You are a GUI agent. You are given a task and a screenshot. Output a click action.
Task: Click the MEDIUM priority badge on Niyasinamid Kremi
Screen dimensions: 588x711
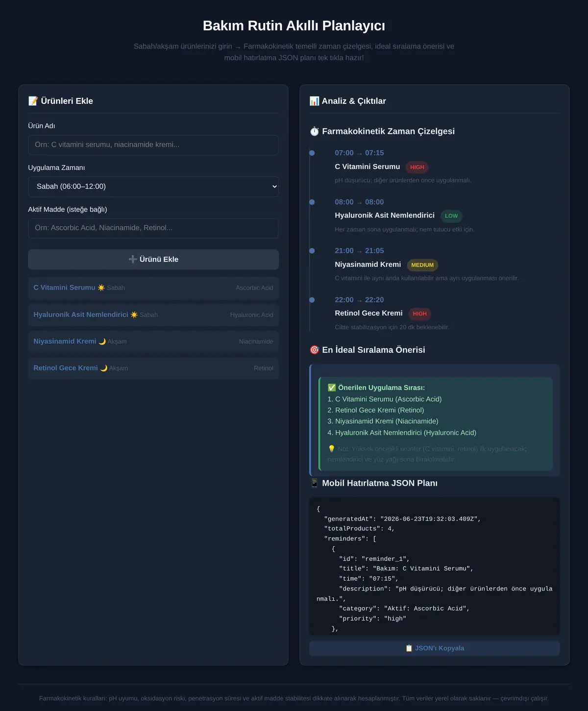click(422, 265)
